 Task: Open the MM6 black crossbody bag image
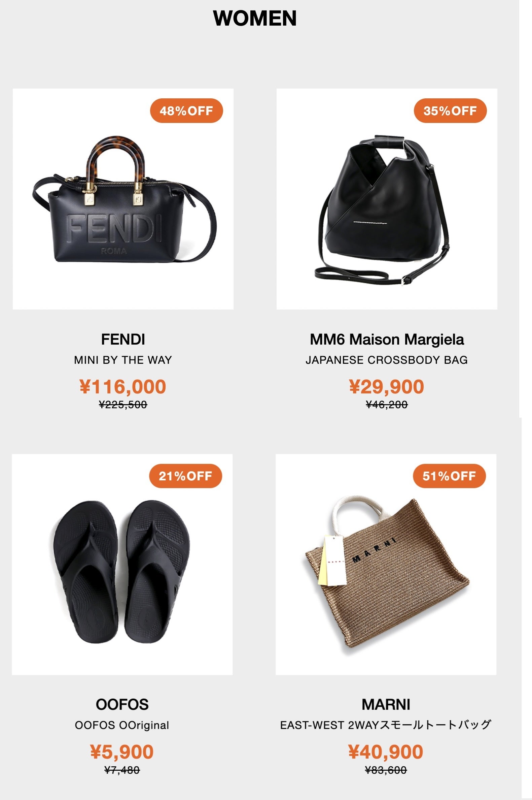[x=387, y=199]
